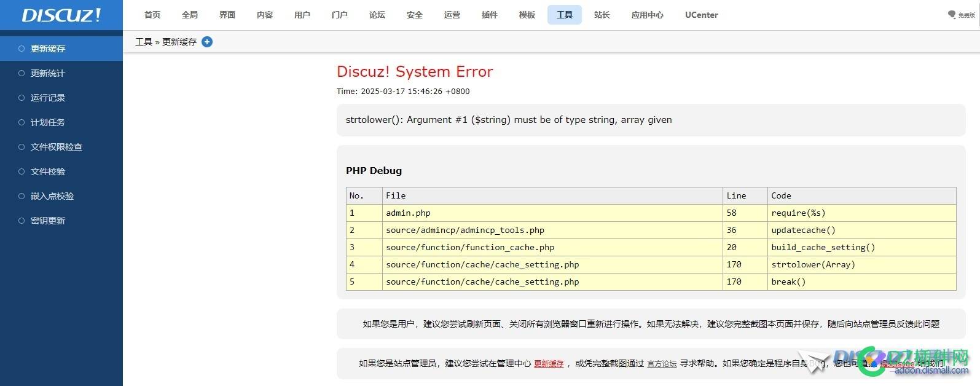Open 嵌入点校验 in the sidebar
This screenshot has width=980, height=386.
click(x=52, y=196)
